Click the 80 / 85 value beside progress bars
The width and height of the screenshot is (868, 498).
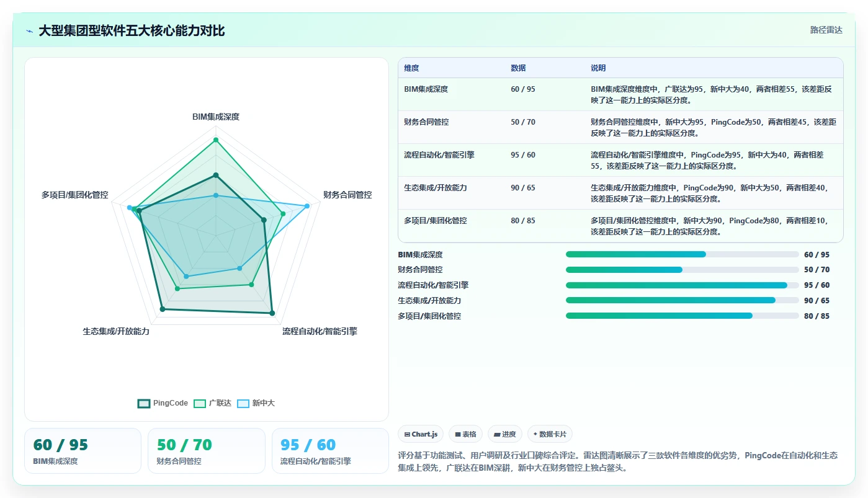click(817, 316)
